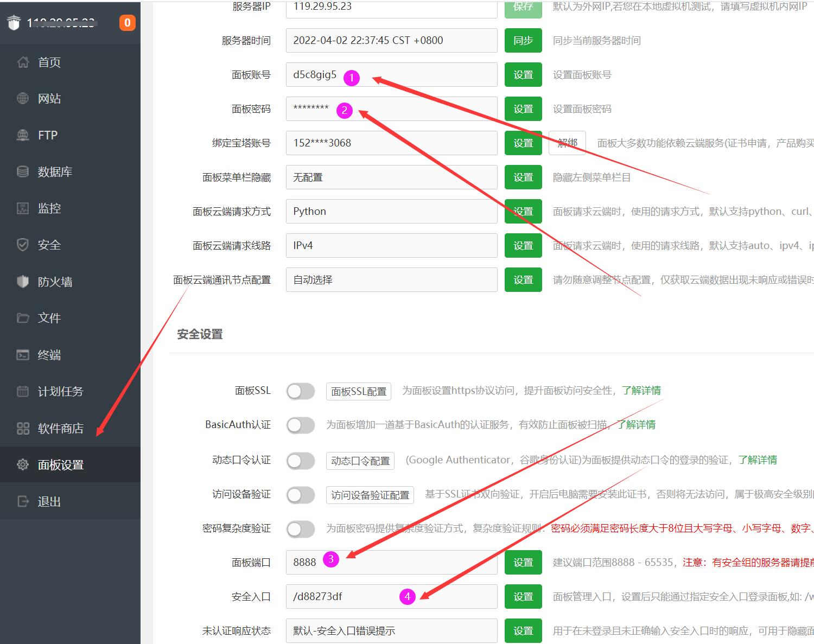Click the 安全 shield-check icon

(23, 245)
